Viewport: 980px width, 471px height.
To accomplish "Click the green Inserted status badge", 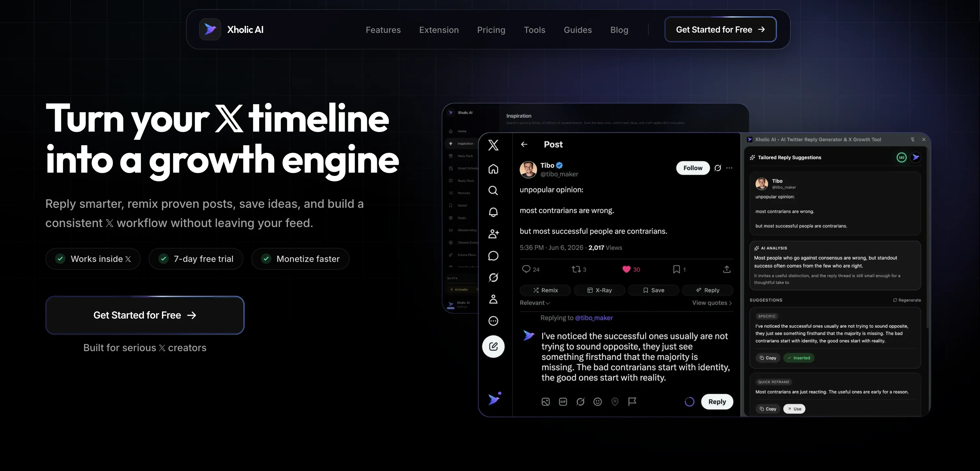I will point(799,358).
